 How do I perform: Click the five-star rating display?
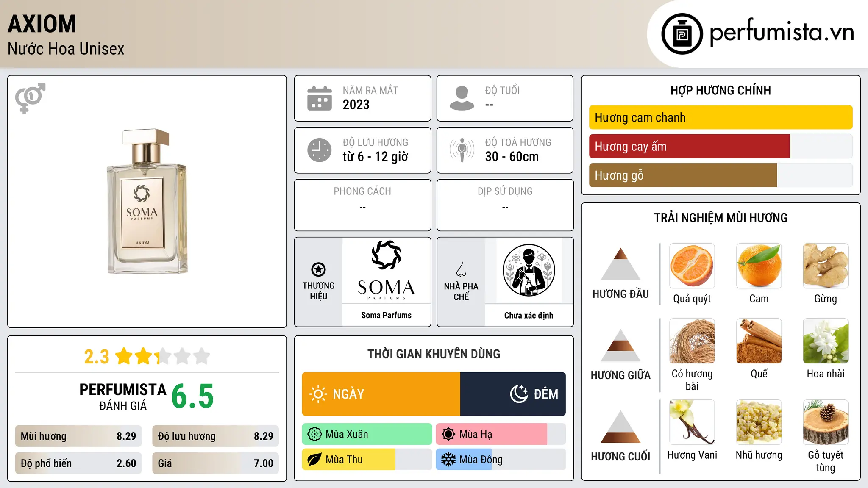(163, 356)
